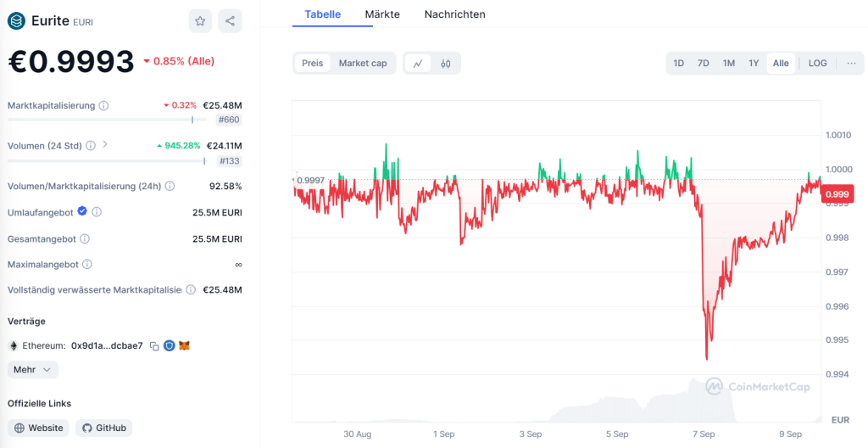
Task: Open the Nachrichten tab
Action: [x=455, y=14]
